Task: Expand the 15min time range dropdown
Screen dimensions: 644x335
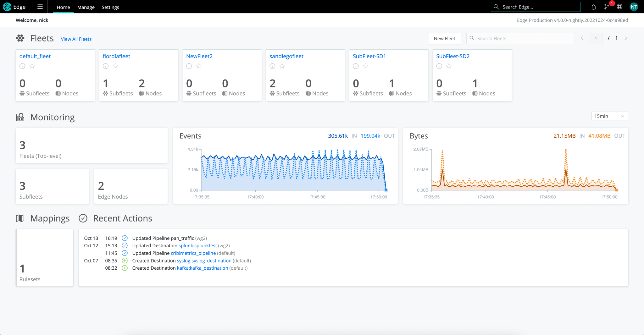Action: coord(609,116)
